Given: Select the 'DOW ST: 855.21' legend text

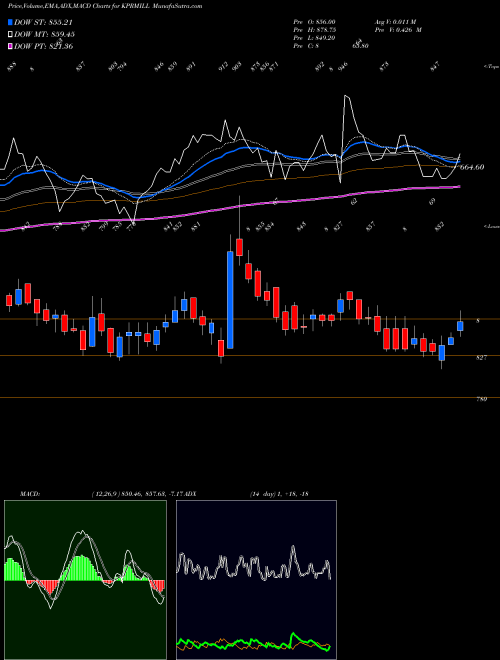Looking at the screenshot, I should [43, 22].
